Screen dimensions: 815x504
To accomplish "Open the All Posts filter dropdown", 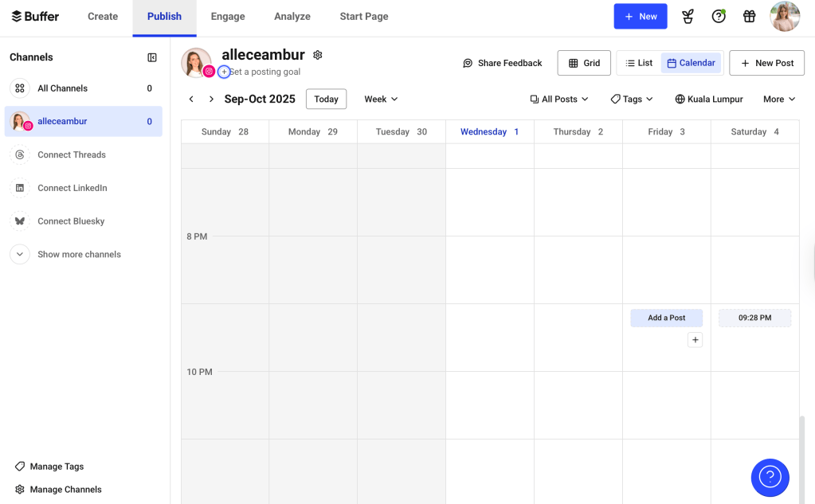I will click(559, 99).
